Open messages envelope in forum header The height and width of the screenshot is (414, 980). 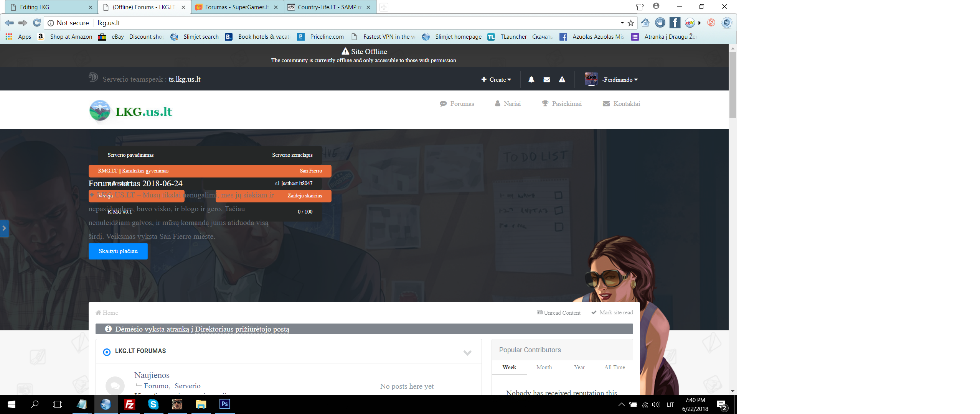tap(547, 79)
